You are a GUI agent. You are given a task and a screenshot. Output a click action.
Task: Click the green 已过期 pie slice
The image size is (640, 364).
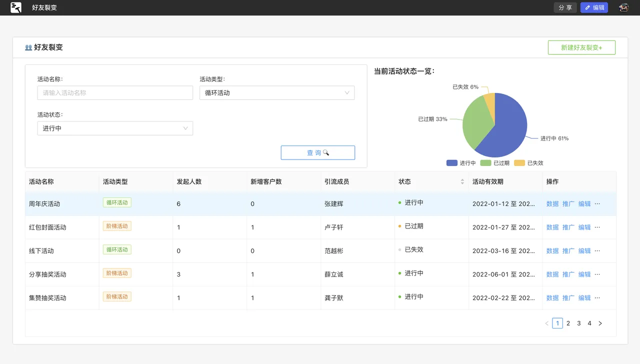coord(476,122)
